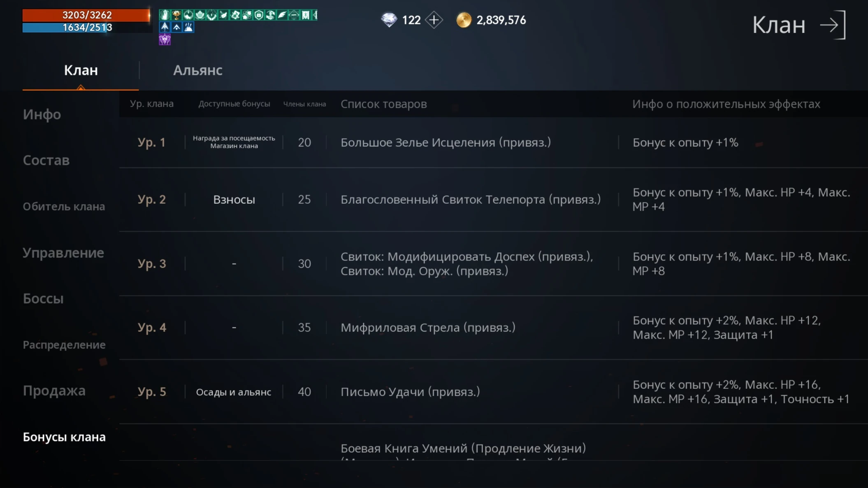Click the white feather buff icon
Screen dimensions: 868x488
point(282,15)
